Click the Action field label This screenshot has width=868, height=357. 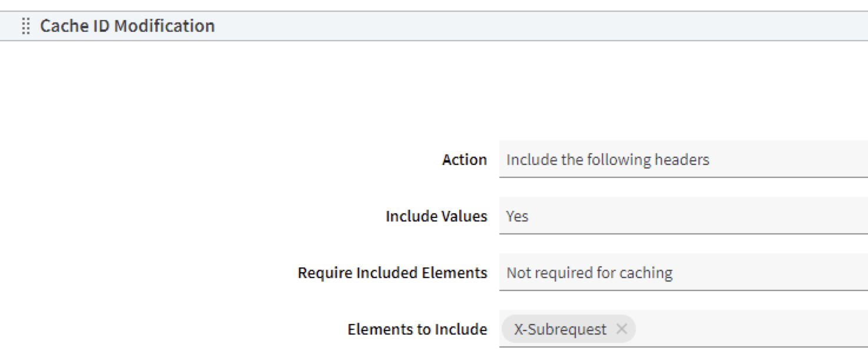pyautogui.click(x=464, y=160)
